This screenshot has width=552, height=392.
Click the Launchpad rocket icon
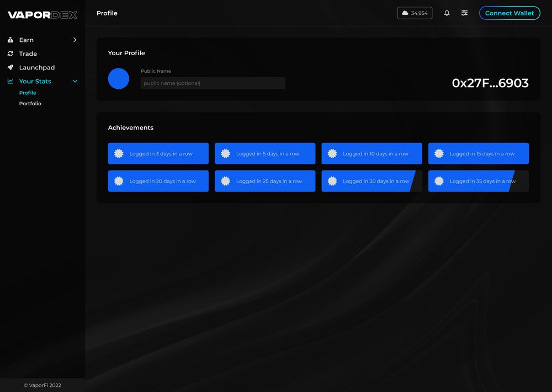pos(10,68)
